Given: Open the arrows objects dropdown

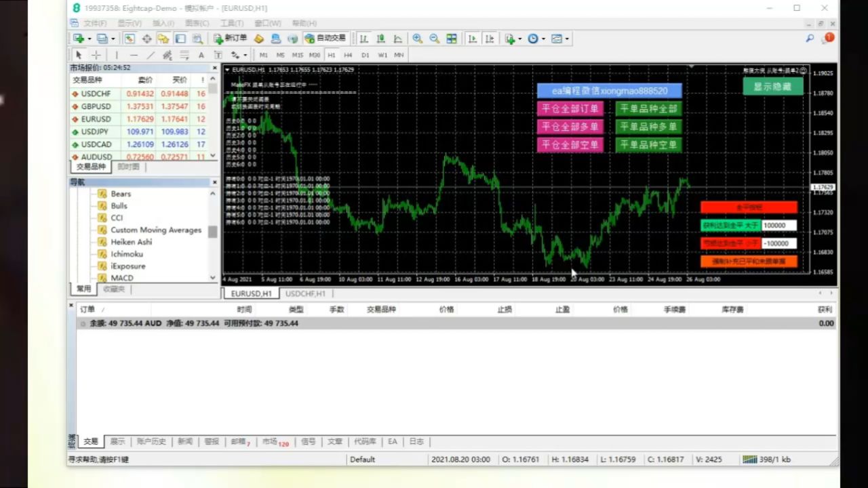Looking at the screenshot, I should point(239,55).
